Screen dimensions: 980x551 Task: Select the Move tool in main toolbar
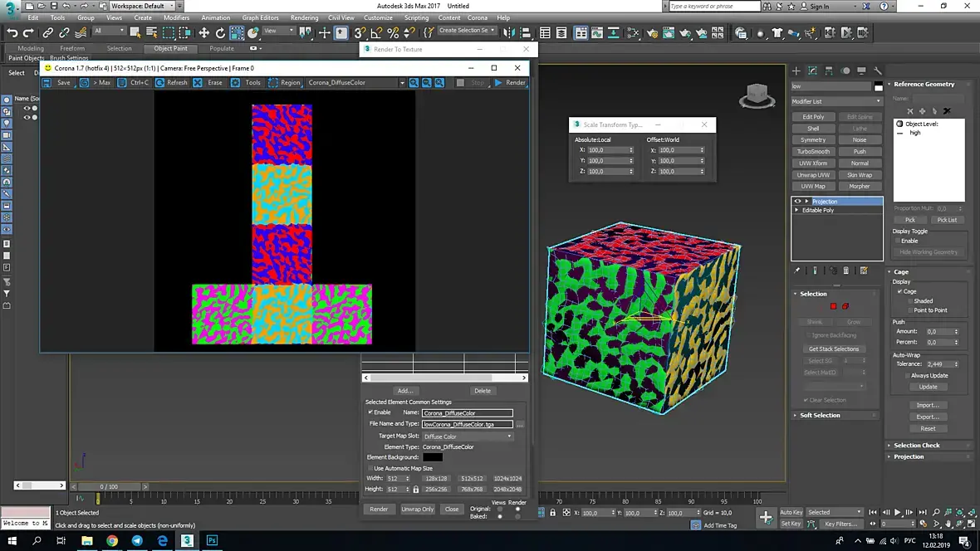(x=203, y=33)
